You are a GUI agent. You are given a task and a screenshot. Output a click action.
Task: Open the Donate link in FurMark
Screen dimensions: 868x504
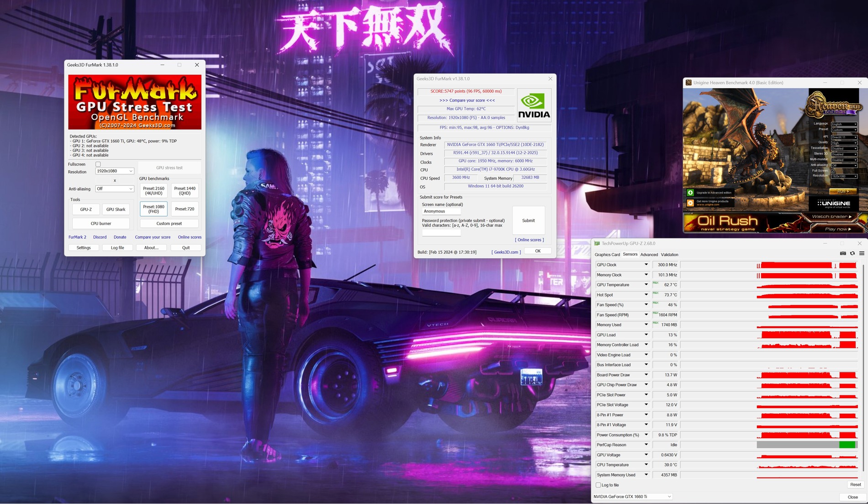click(120, 237)
